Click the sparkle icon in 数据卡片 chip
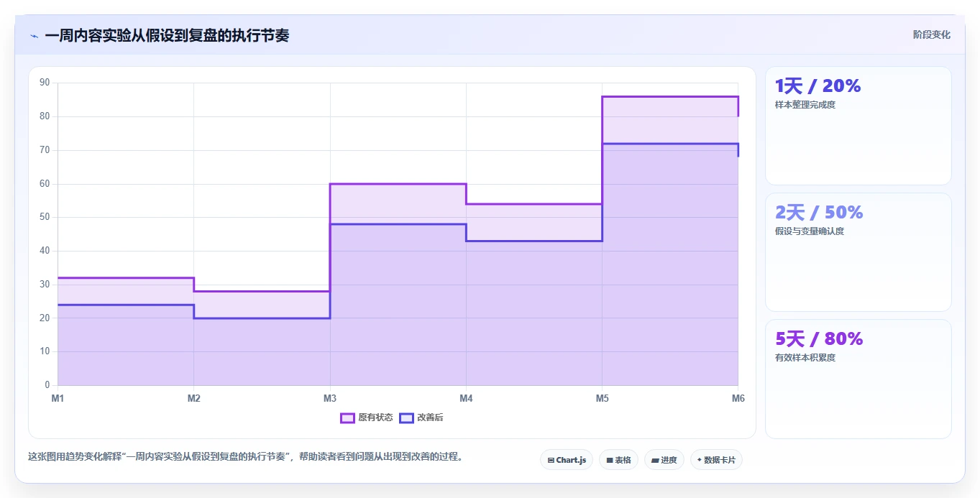 [699, 460]
